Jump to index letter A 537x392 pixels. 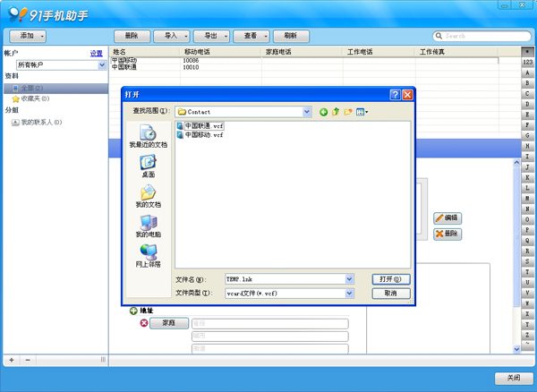coord(527,72)
